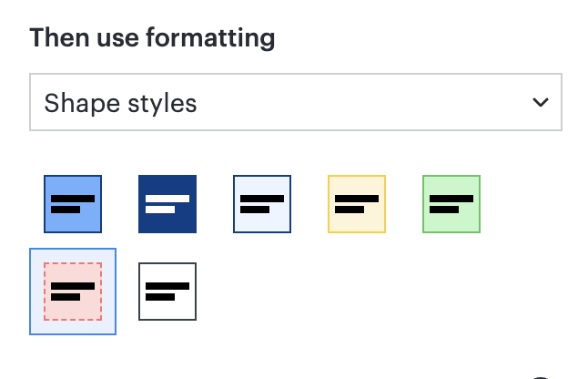Select the green shape style swatch

tap(451, 204)
